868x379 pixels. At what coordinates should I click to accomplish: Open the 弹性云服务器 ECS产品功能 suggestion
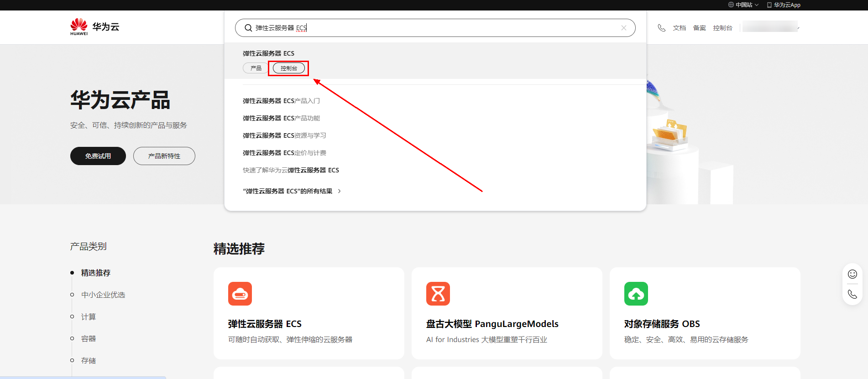tap(281, 118)
